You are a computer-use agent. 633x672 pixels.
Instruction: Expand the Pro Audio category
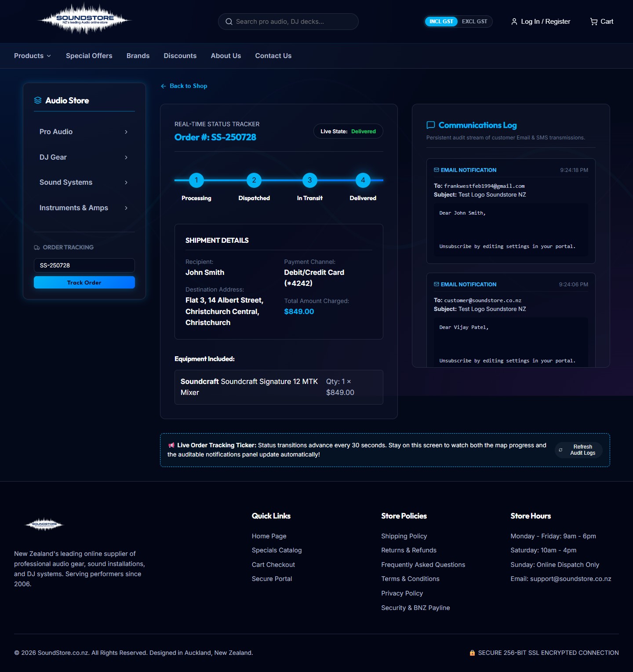(x=84, y=132)
